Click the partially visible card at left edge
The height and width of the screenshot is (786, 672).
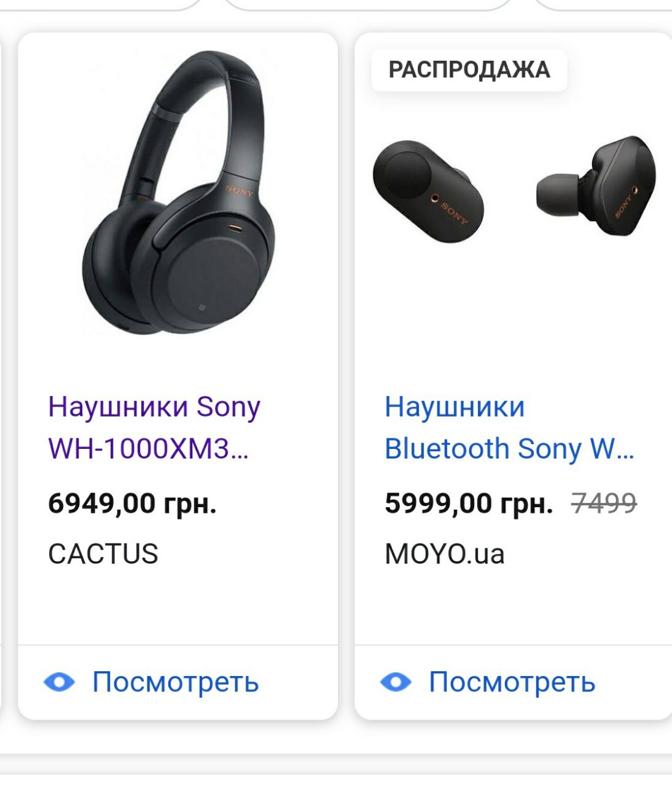pos(2,376)
